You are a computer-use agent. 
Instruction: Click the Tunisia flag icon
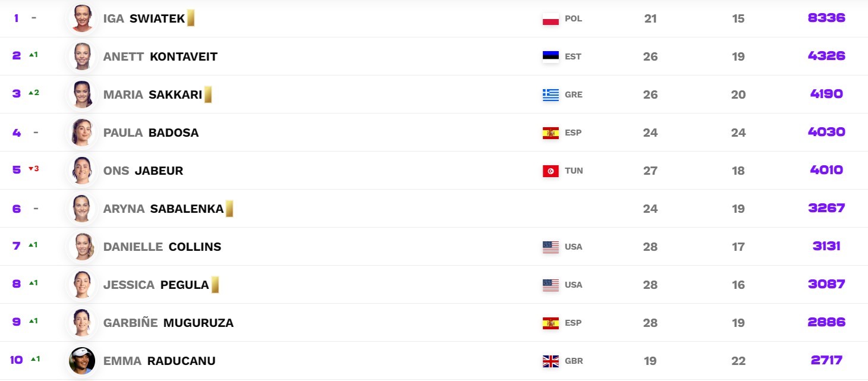(x=551, y=171)
